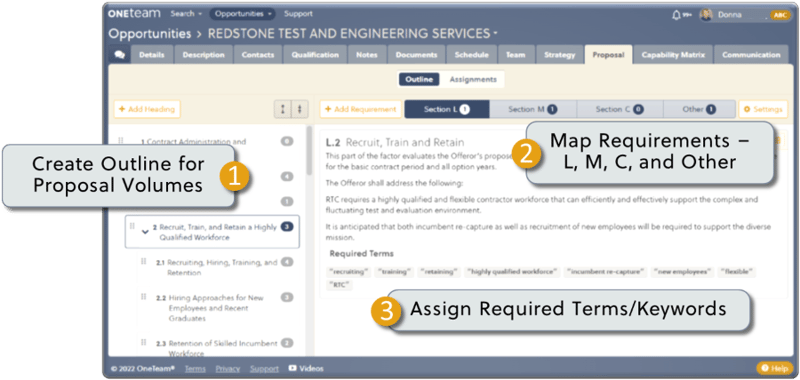Collapse the Recruit, Train, and Retain heading

145,232
